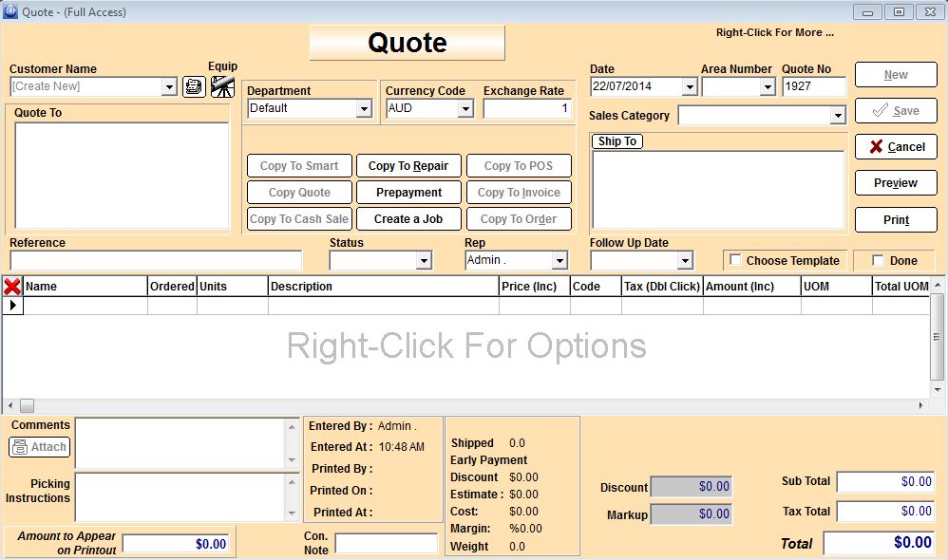The height and width of the screenshot is (560, 948).
Task: Toggle the Choose Template checkbox
Action: coord(735,260)
